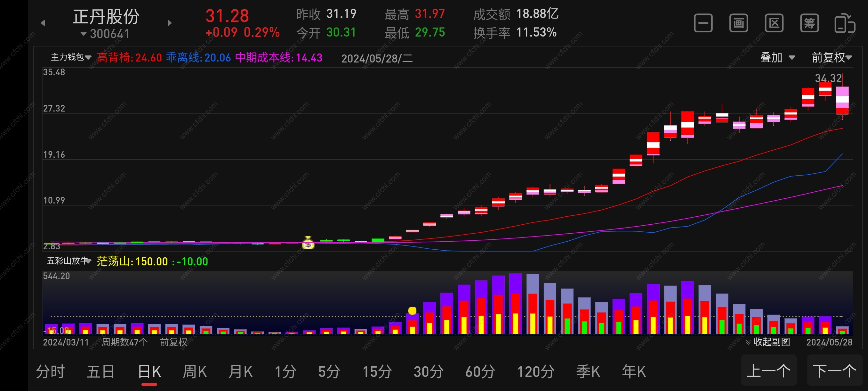This screenshot has height=391, width=868.
Task: Click the minus zoom-out icon
Action: [x=703, y=23]
